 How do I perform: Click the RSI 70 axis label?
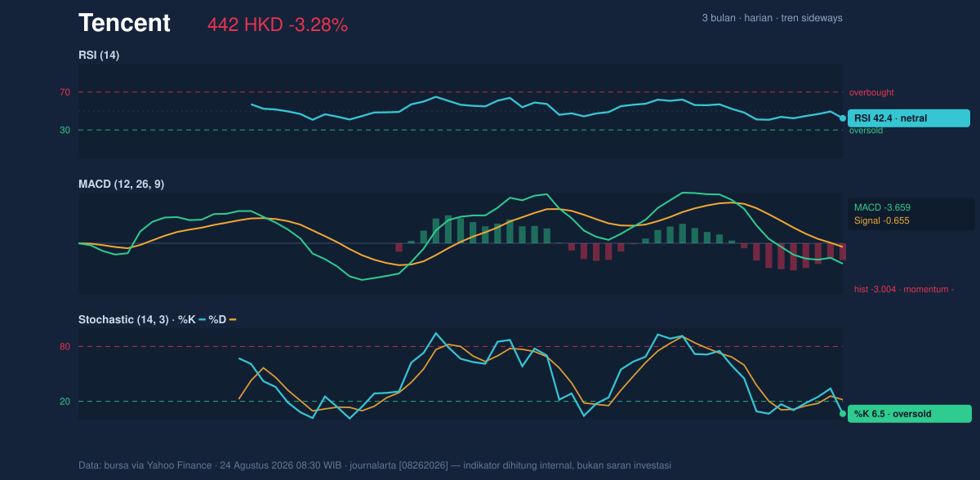(65, 92)
